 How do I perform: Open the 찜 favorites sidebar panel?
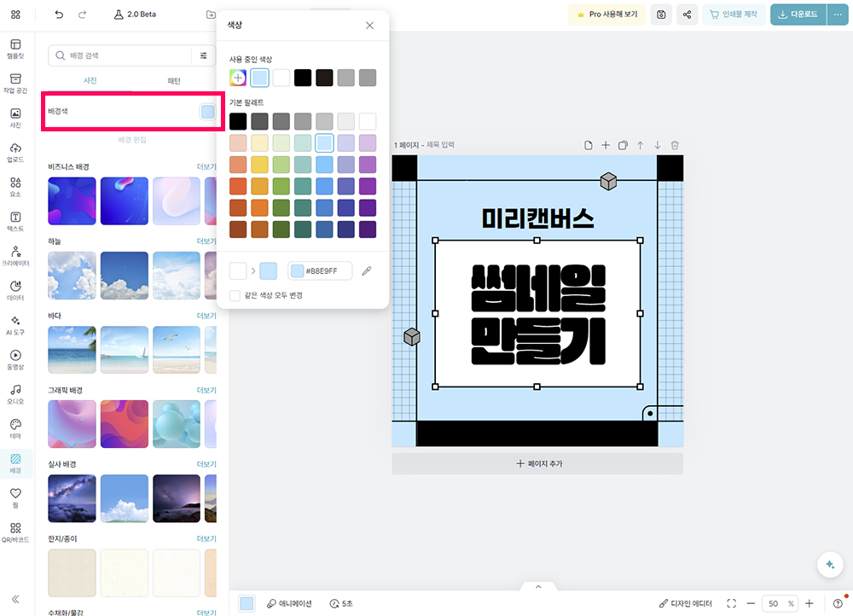coord(15,497)
